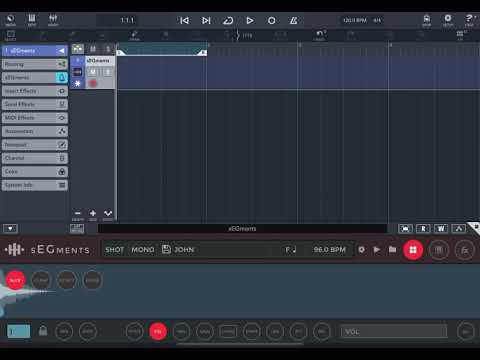
Task: Open the Help question mark icon
Action: click(469, 20)
